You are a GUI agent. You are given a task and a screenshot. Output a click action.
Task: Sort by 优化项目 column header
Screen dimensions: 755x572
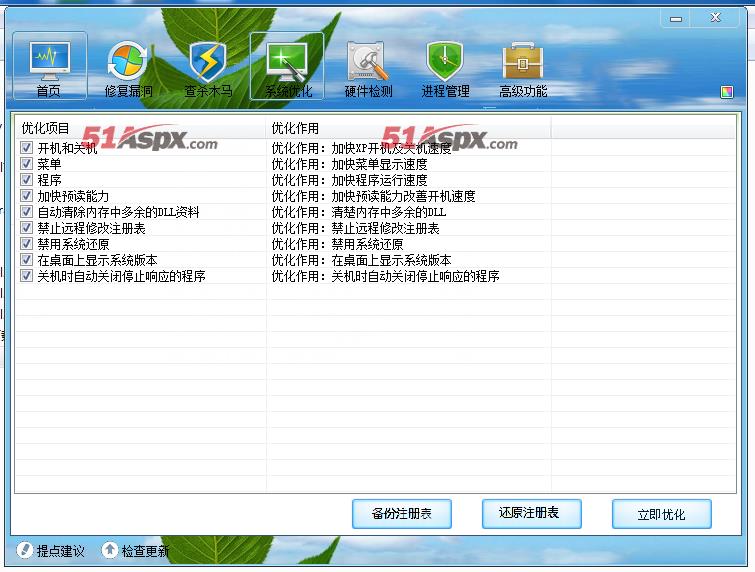pyautogui.click(x=141, y=128)
